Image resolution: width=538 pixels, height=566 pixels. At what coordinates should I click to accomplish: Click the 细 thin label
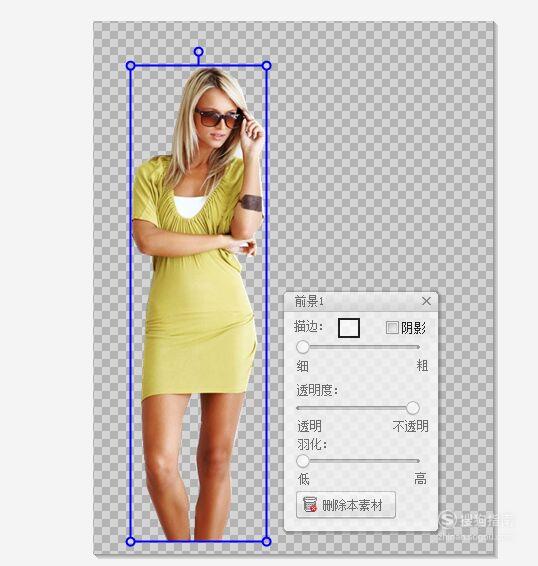click(303, 366)
